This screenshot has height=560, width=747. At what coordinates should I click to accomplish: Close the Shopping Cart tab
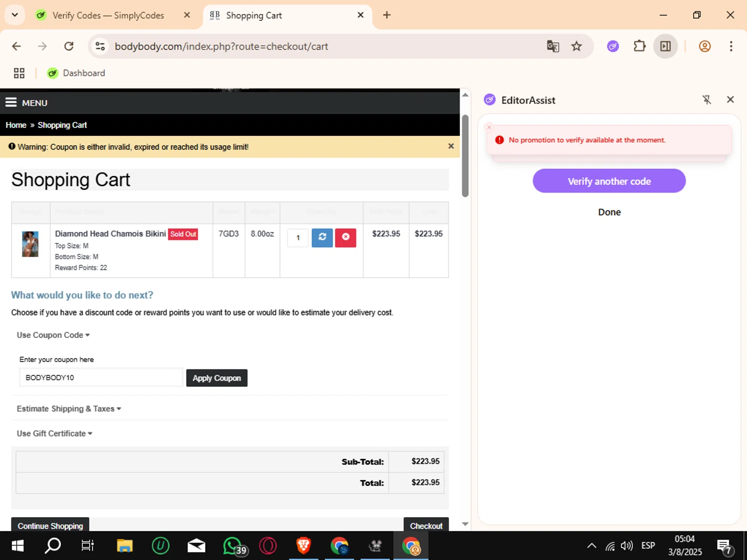point(361,15)
